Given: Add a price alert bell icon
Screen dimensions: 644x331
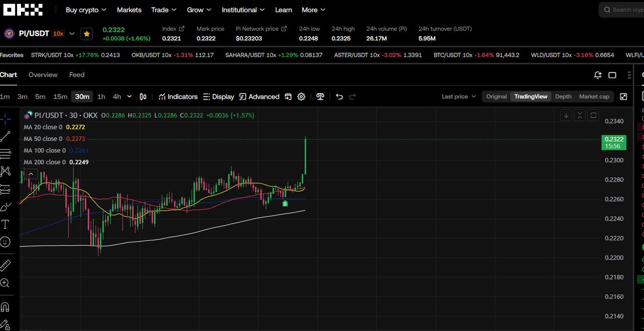Looking at the screenshot, I should [598, 75].
